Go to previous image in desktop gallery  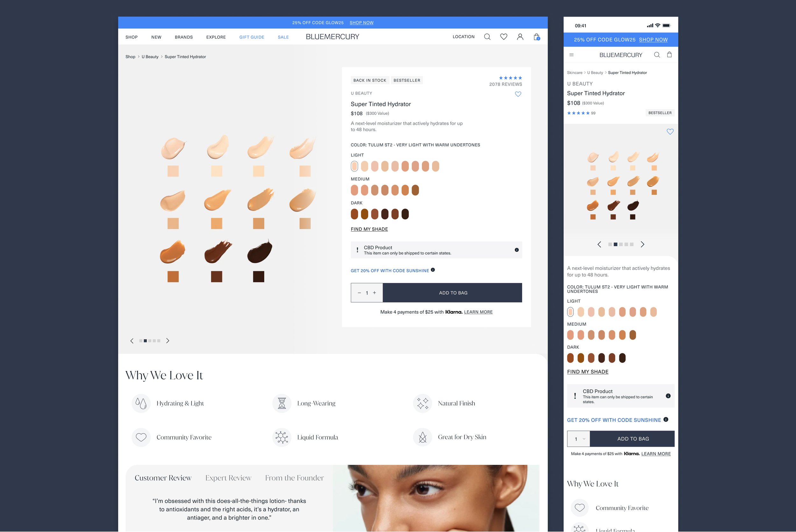pos(132,341)
